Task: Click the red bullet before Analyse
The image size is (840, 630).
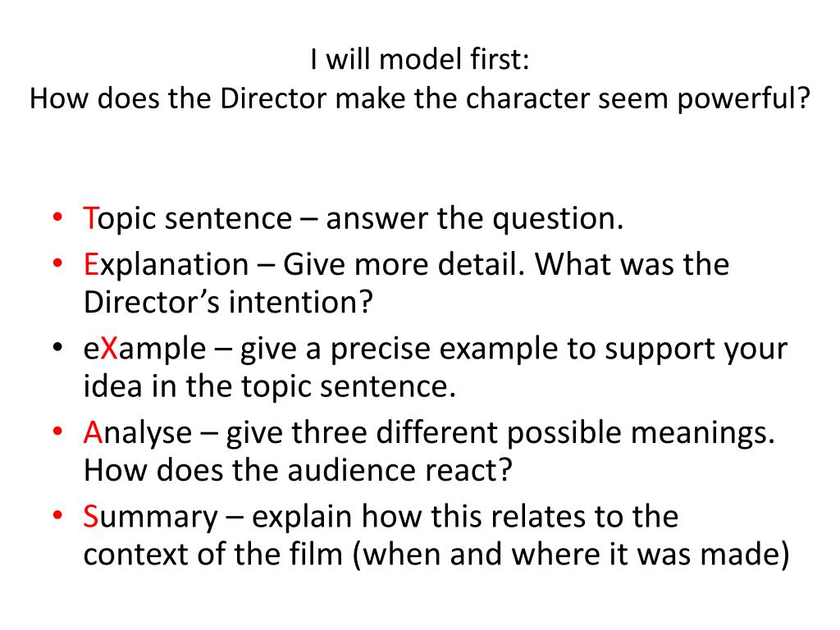Action: coord(58,431)
